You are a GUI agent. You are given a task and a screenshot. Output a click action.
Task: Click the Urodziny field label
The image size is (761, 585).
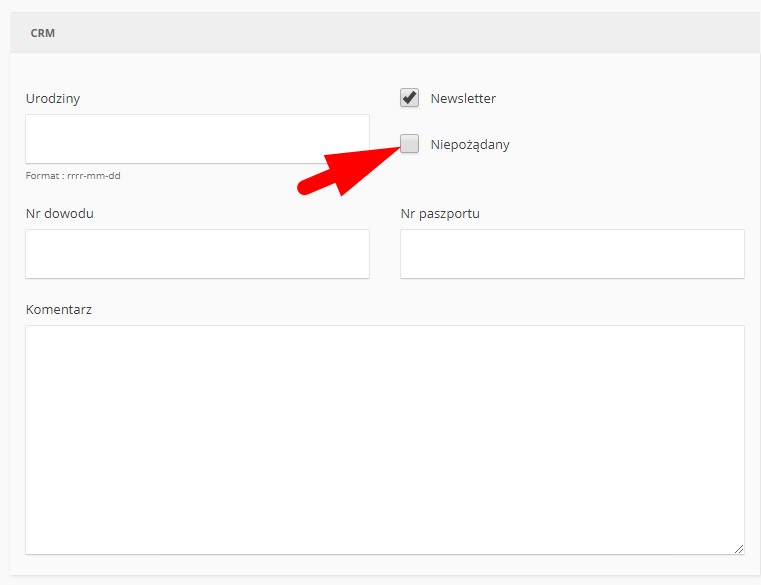point(53,98)
